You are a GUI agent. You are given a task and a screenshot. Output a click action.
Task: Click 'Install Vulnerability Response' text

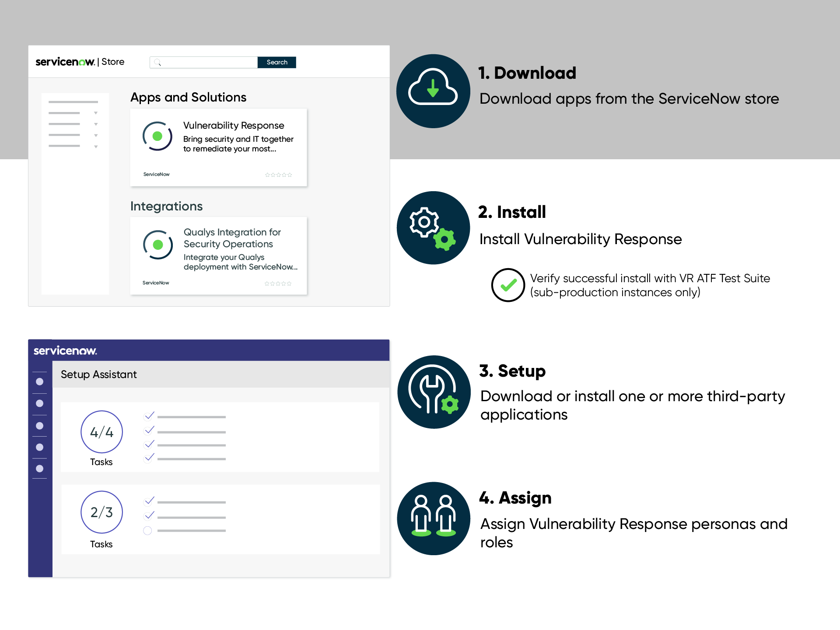(x=581, y=239)
